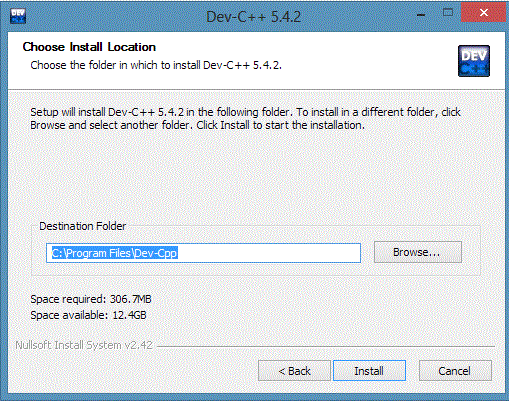Click the DEV C++ logo in header
Image resolution: width=509 pixels, height=401 pixels.
474,61
